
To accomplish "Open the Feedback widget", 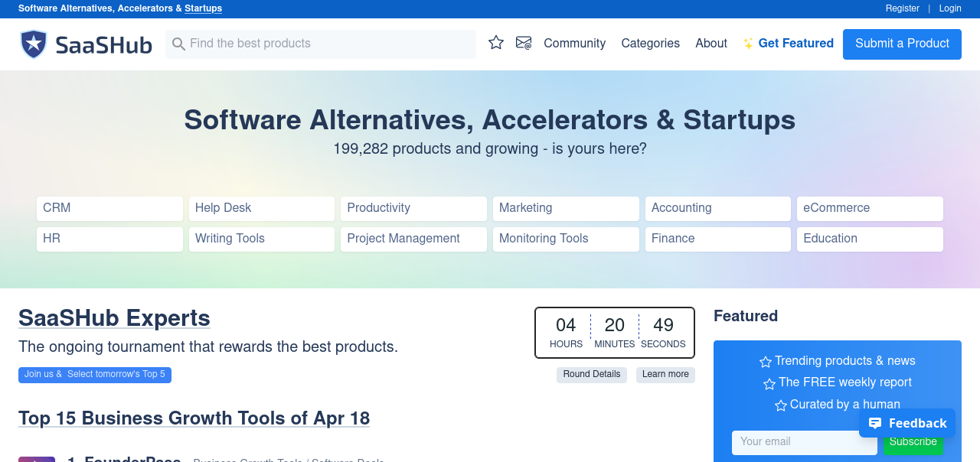I will click(907, 423).
